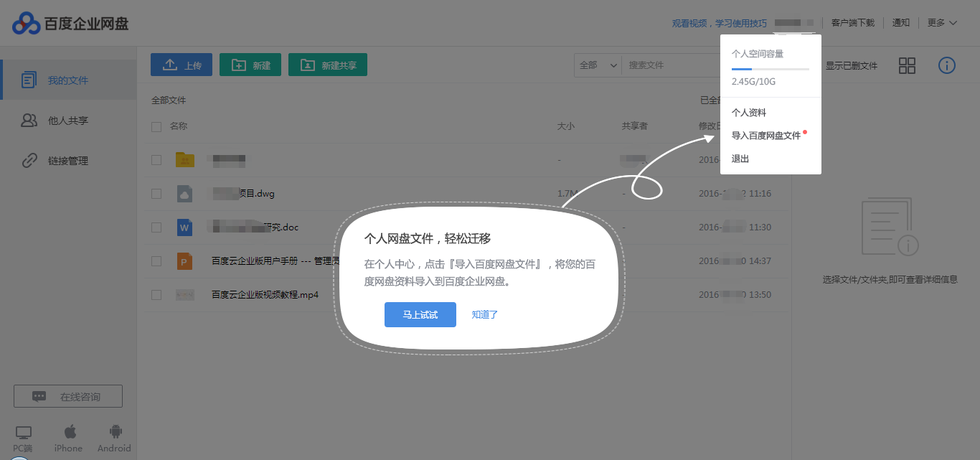
Task: Click the 个人空间容量 storage progress bar
Action: pos(771,69)
